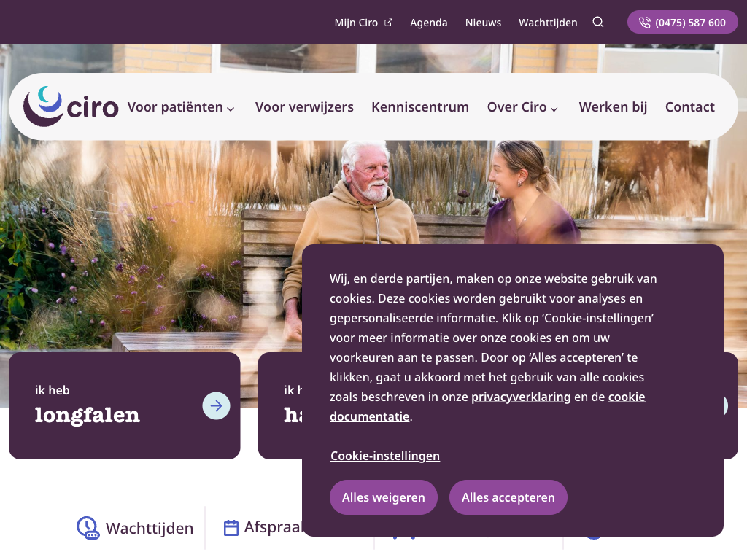
Task: Expand the Over Ciro dropdown chevron
Action: [x=554, y=109]
